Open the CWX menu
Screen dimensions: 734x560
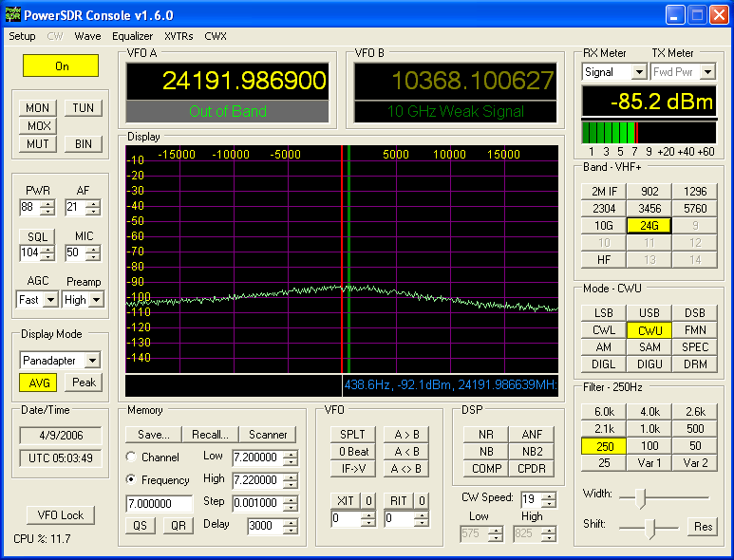click(x=216, y=36)
